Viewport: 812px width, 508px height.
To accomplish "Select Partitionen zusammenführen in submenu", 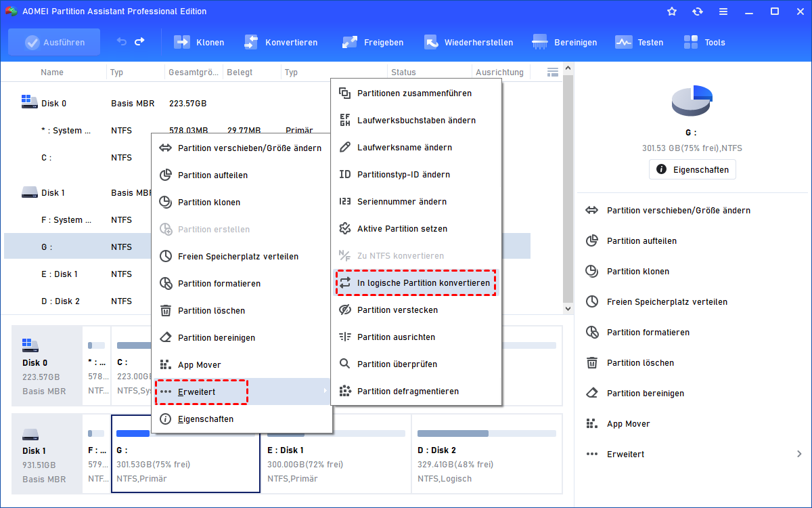I will coord(416,93).
